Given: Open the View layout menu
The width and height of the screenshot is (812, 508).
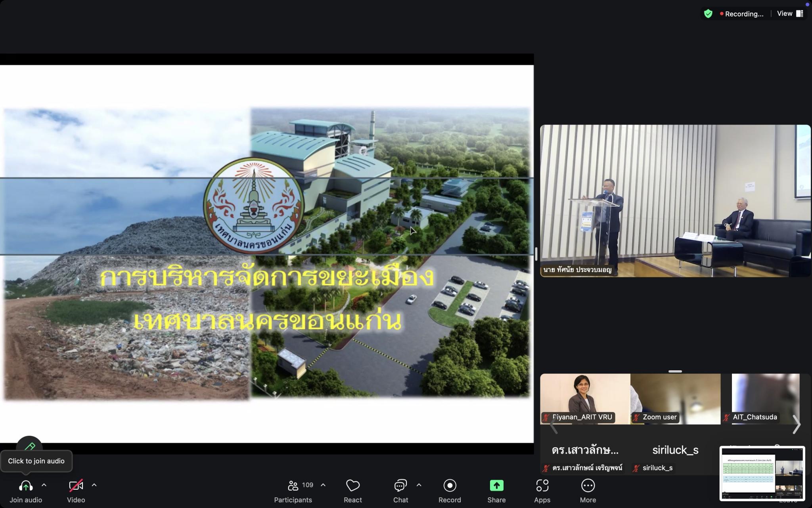Looking at the screenshot, I should point(790,13).
